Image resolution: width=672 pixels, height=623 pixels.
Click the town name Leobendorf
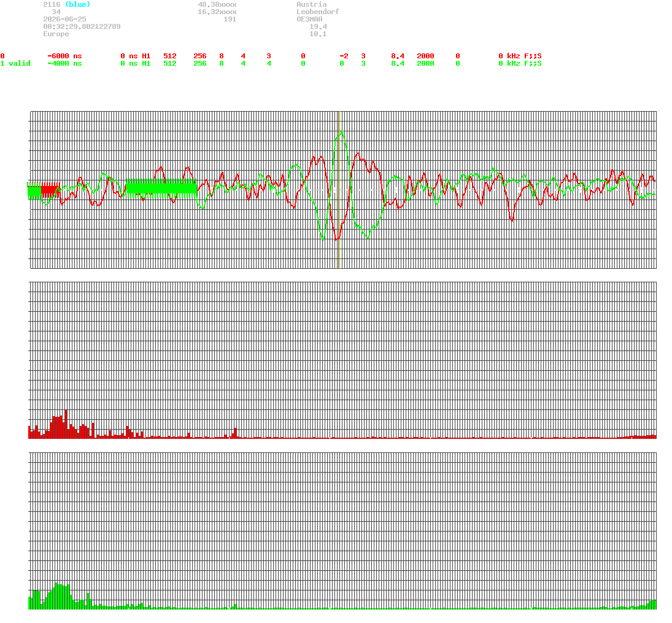[318, 12]
